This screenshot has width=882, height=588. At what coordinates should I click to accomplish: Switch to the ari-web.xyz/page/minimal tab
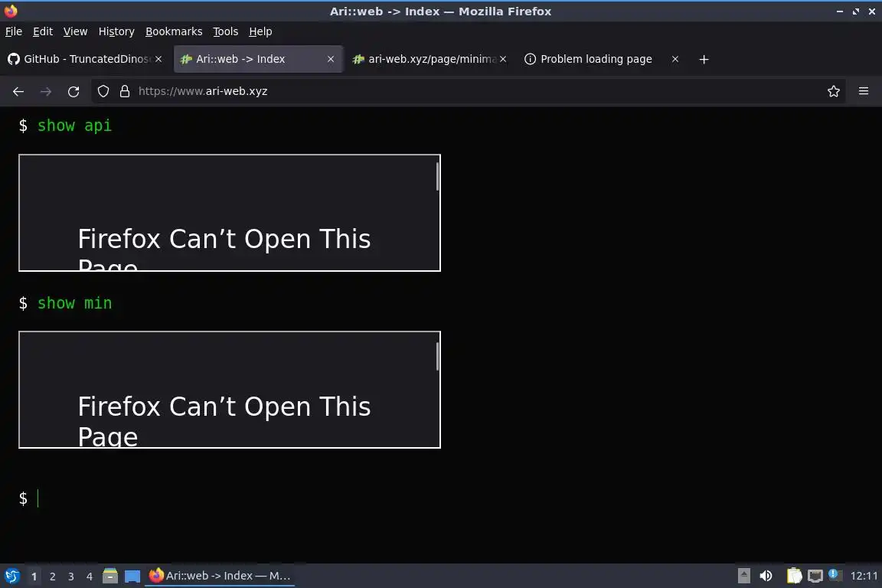(x=430, y=59)
